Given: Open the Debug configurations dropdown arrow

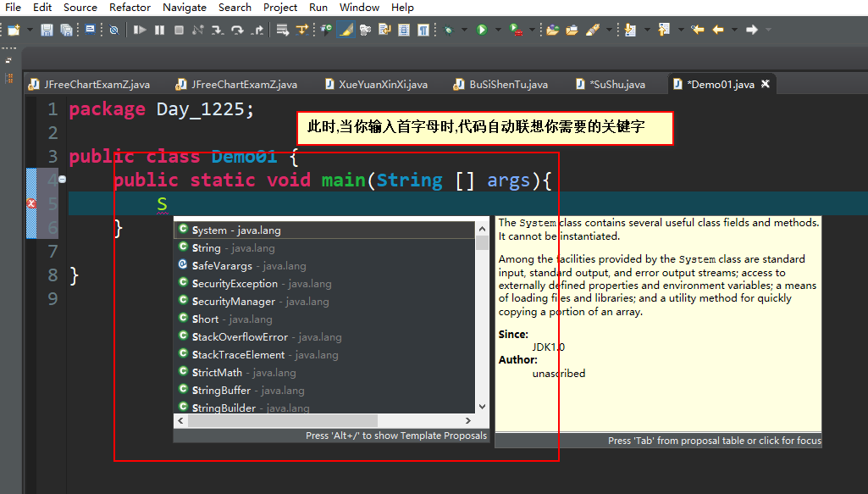Looking at the screenshot, I should (464, 30).
